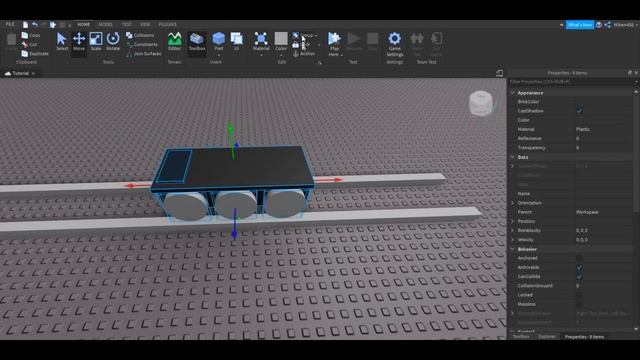Image resolution: width=640 pixels, height=360 pixels.
Task: Activate the Move tool
Action: pyautogui.click(x=79, y=41)
